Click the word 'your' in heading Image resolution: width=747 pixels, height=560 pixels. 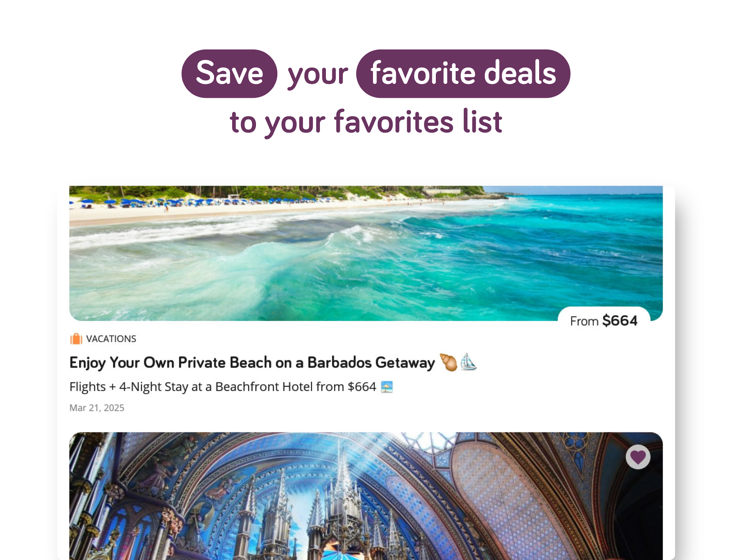tap(317, 74)
